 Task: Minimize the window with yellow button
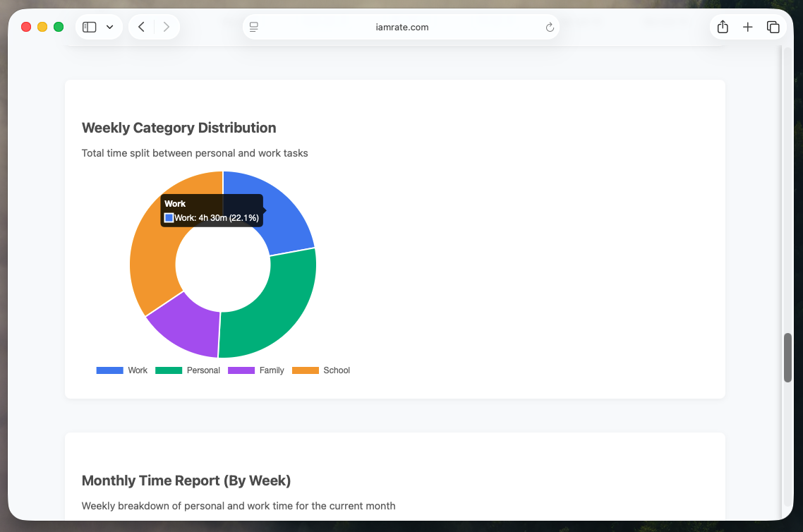pyautogui.click(x=42, y=27)
